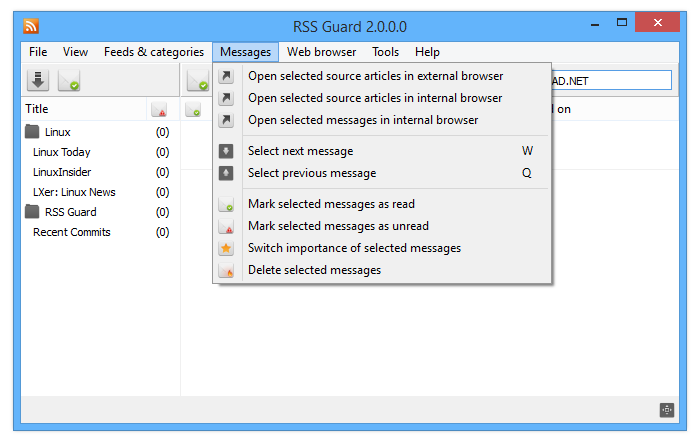Click the RSS Guard orange feed logo

tap(31, 26)
